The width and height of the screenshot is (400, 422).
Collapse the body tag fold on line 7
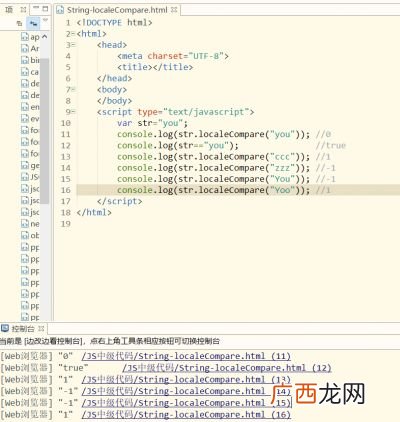73,90
